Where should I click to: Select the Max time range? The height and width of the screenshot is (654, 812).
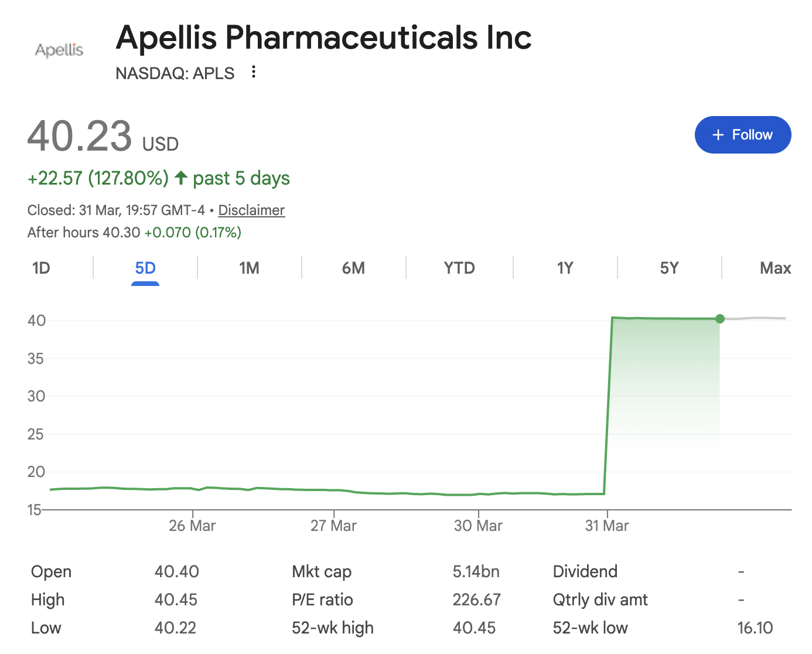(775, 268)
